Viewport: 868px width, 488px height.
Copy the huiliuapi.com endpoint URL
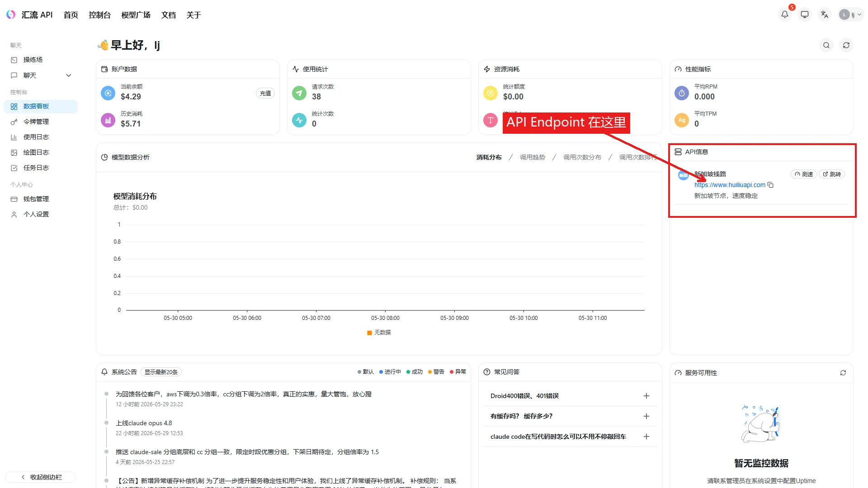(x=771, y=185)
